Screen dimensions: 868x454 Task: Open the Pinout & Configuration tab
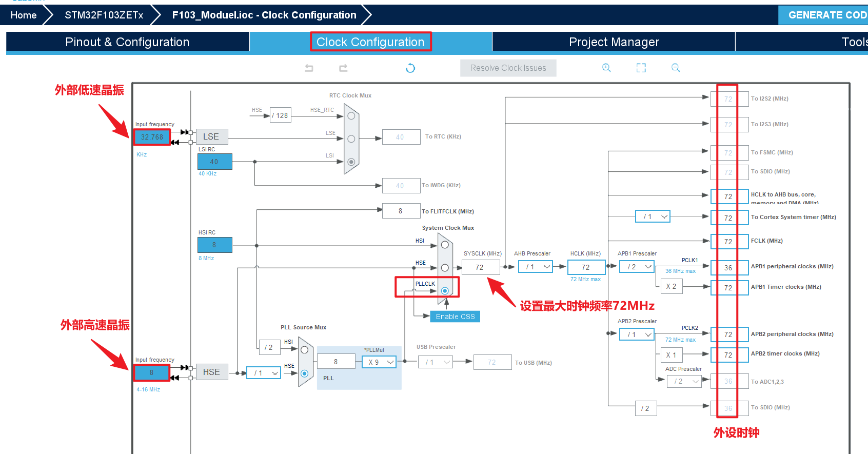tap(127, 42)
